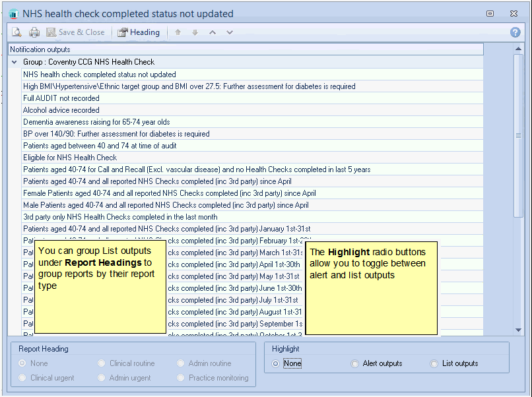Click the Save & Close button
This screenshot has height=397, width=532.
coord(75,32)
